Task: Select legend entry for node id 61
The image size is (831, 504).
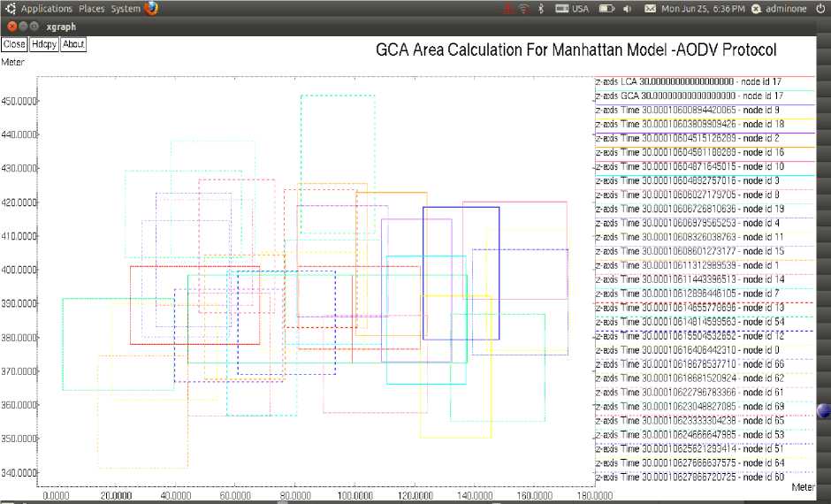Action: tap(690, 393)
